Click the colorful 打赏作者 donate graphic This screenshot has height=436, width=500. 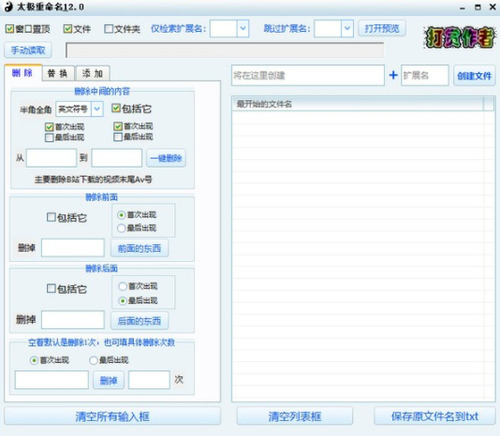click(459, 37)
